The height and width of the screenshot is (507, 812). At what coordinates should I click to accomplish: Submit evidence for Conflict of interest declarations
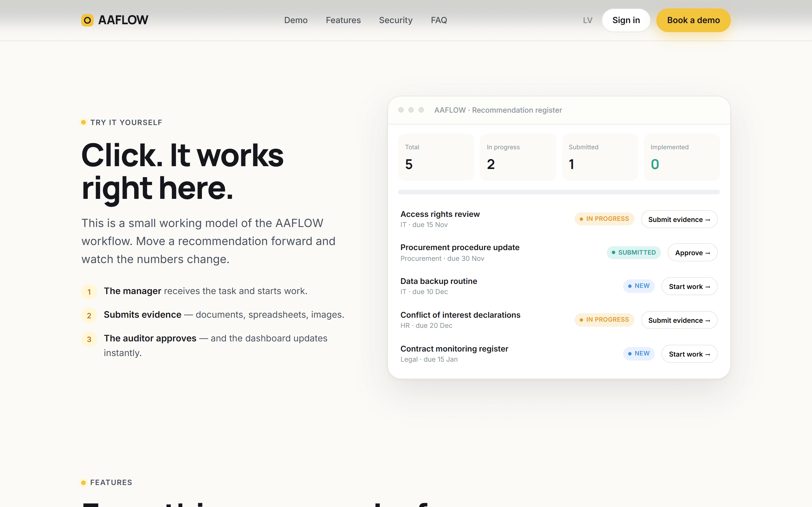[x=679, y=320]
